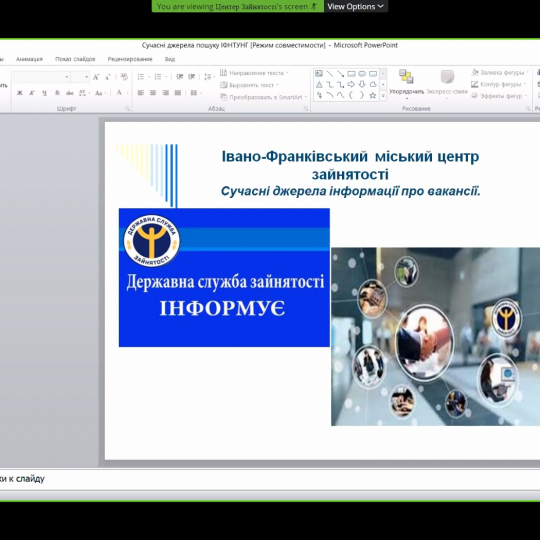This screenshot has width=540, height=540.
Task: Select the Elbow Arrow Connector shape
Action: pyautogui.click(x=340, y=85)
